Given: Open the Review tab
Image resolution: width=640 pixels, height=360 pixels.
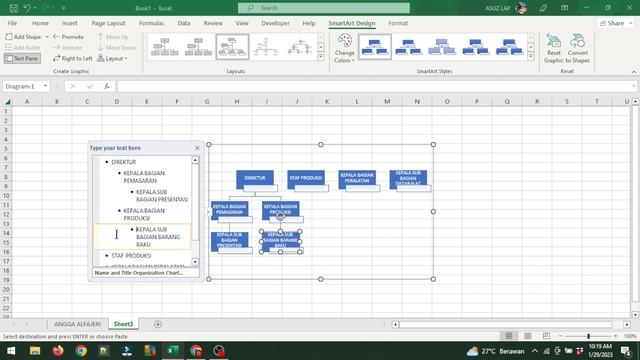Looking at the screenshot, I should click(213, 23).
